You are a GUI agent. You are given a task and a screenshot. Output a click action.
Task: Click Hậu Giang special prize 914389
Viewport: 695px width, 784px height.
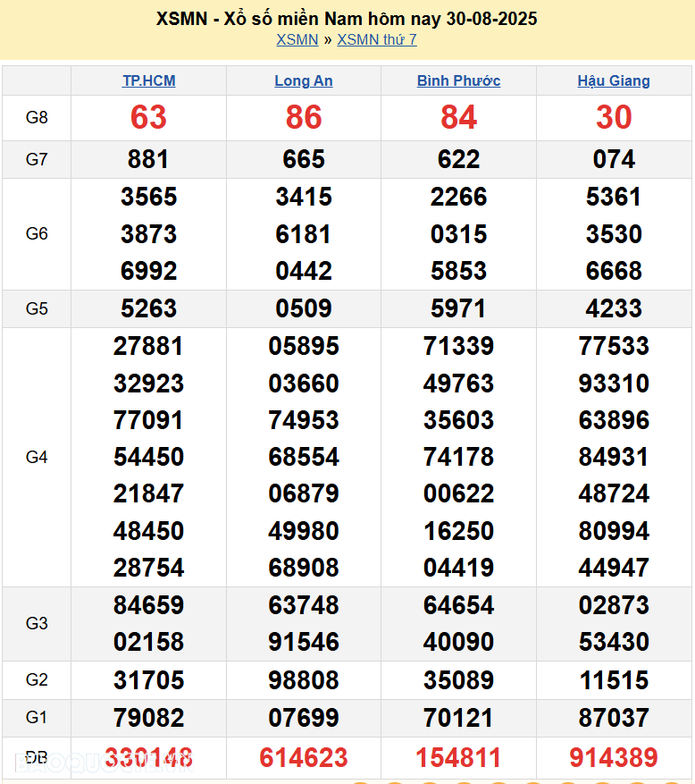[614, 758]
